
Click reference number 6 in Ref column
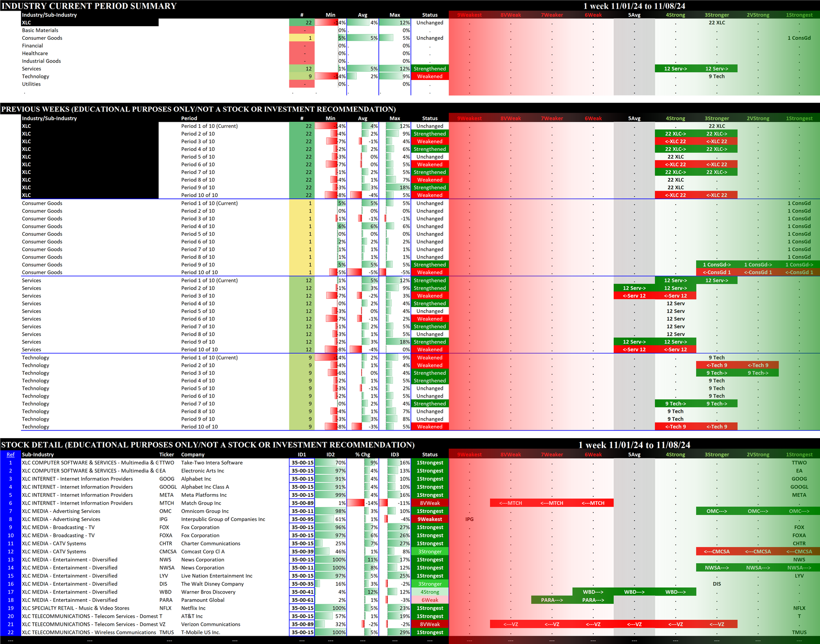[11, 503]
